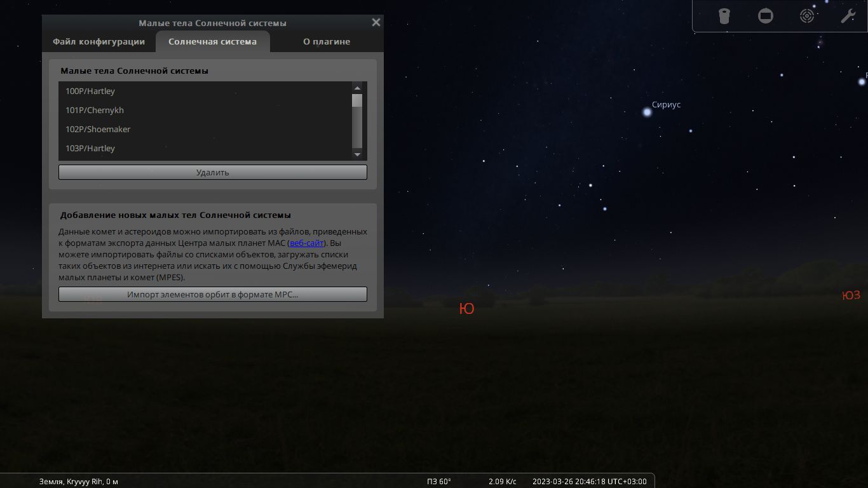The height and width of the screenshot is (488, 868).
Task: Select 101P/Chernykh comet entry
Action: [x=95, y=111]
